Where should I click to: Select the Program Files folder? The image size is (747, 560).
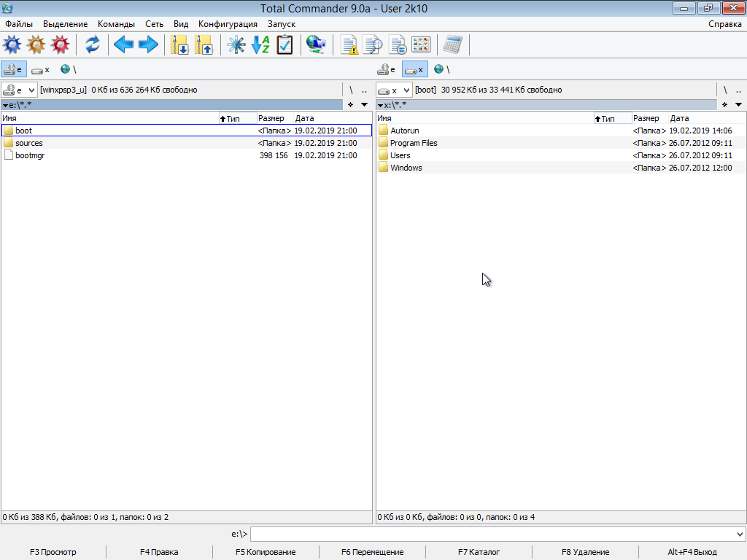(561, 143)
